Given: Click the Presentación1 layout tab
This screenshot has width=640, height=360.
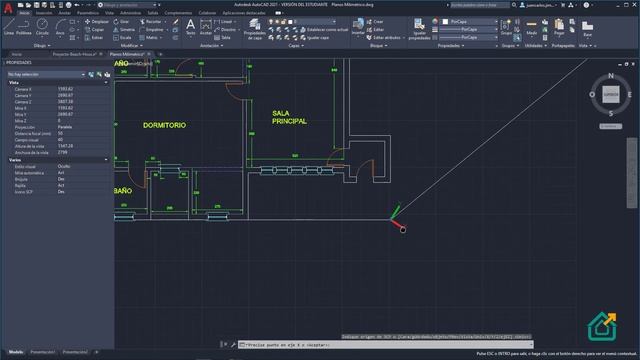Looking at the screenshot, I should pos(42,352).
